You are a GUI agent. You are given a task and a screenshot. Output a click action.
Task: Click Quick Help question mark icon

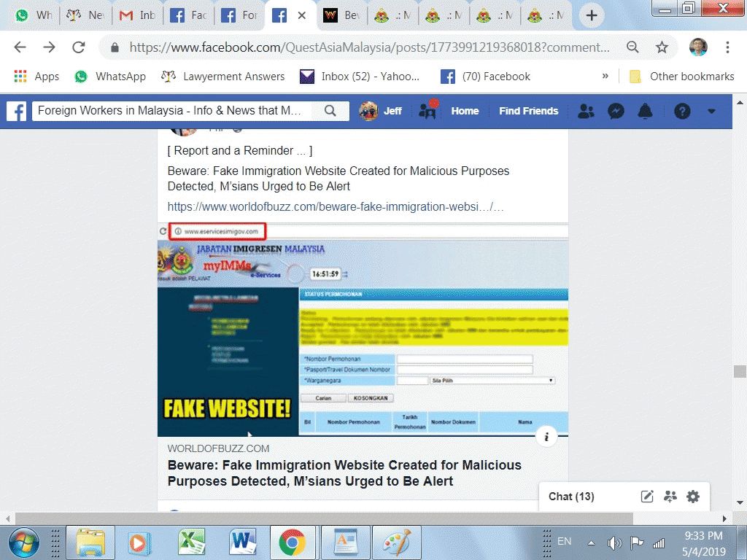682,111
